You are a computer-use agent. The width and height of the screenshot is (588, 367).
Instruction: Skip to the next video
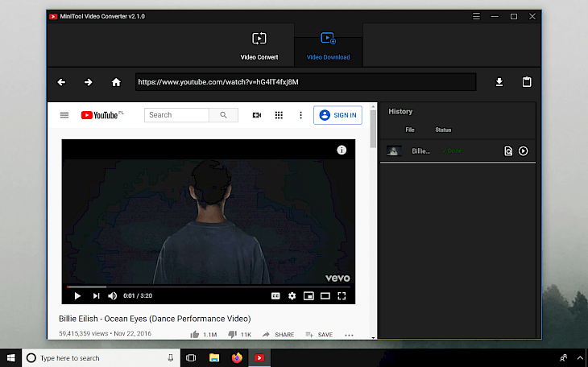(x=97, y=296)
